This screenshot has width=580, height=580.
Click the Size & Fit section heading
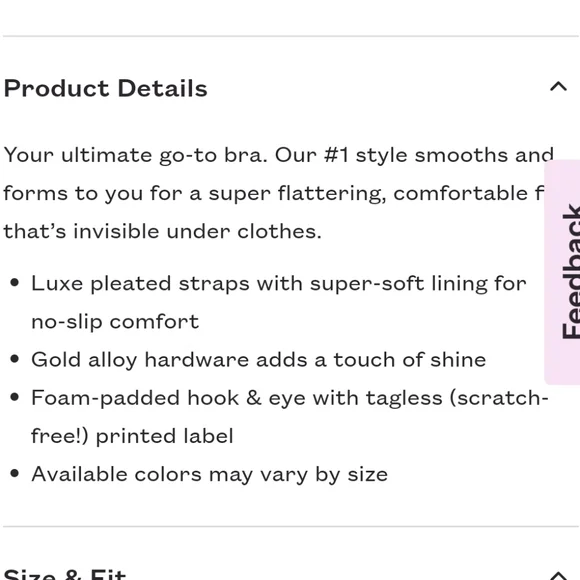pyautogui.click(x=65, y=574)
